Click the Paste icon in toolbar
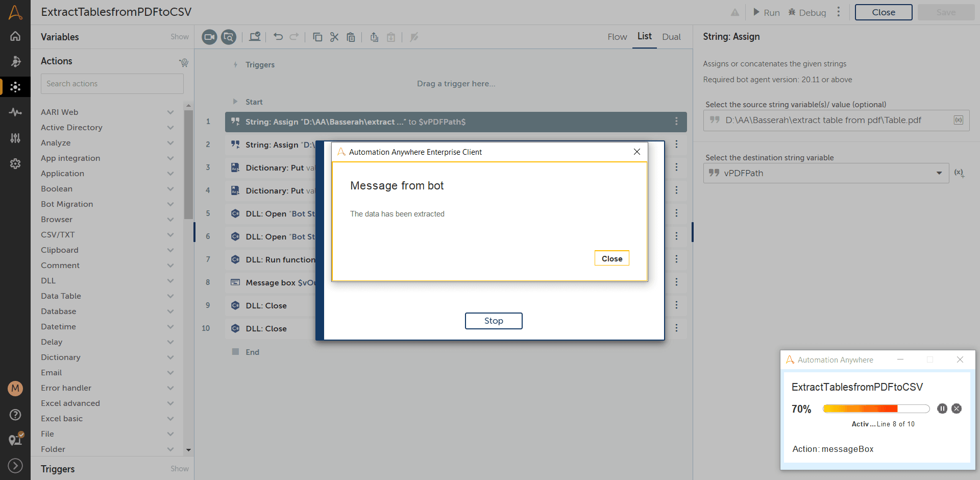 tap(351, 37)
